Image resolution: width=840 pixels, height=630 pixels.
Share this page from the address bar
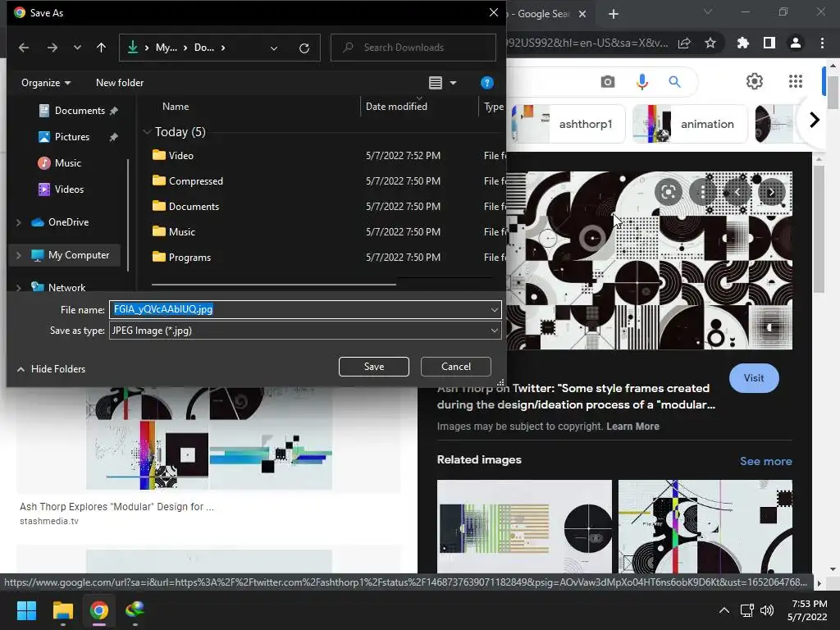tap(684, 43)
